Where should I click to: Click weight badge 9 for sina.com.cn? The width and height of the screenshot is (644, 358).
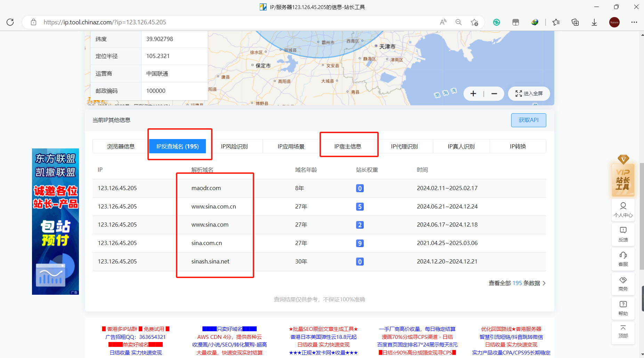pos(360,243)
